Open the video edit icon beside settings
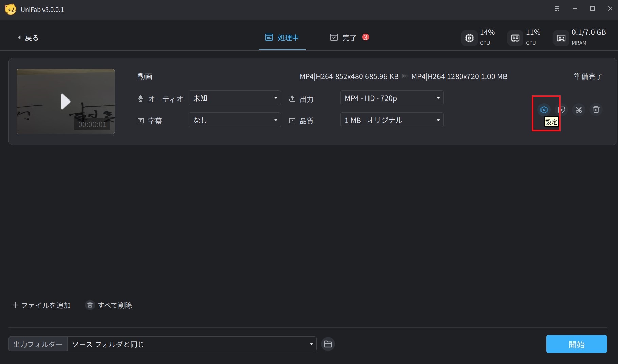The height and width of the screenshot is (364, 618). [561, 110]
